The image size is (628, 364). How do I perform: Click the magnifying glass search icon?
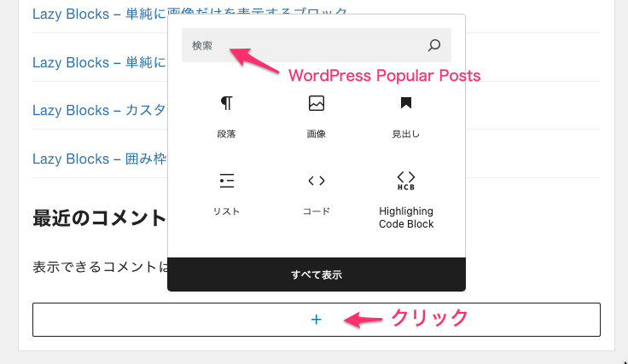tap(433, 45)
